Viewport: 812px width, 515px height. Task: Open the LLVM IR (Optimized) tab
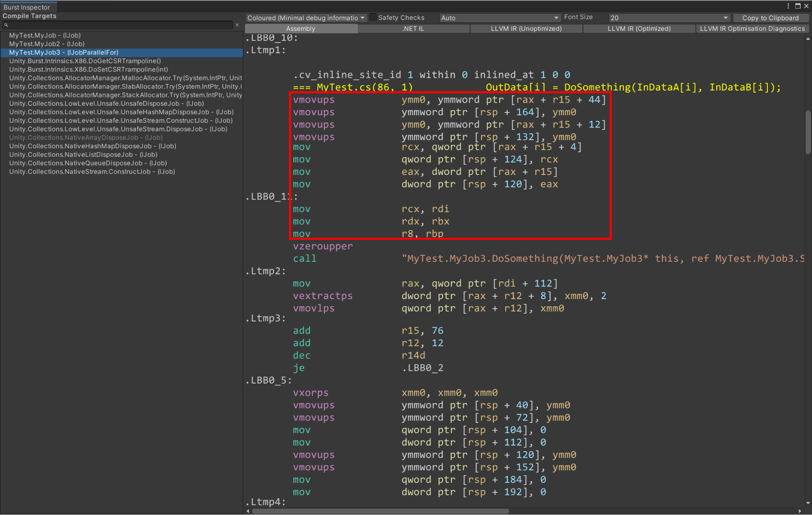point(639,29)
